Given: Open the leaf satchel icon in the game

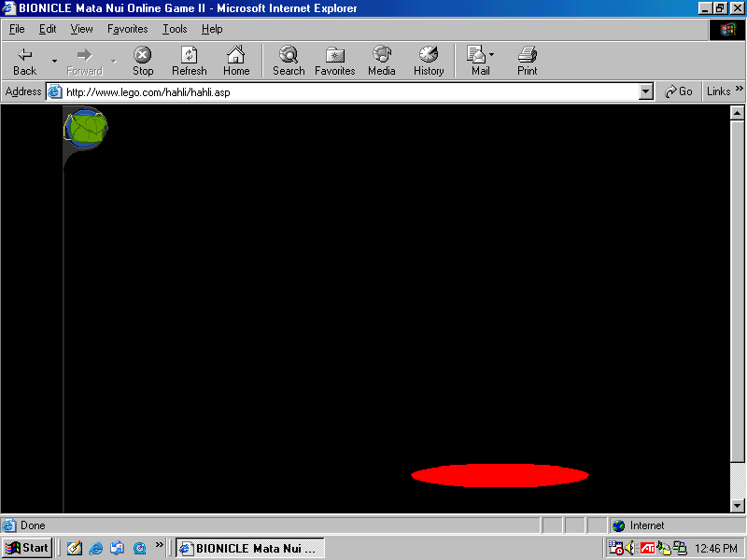Looking at the screenshot, I should click(85, 127).
